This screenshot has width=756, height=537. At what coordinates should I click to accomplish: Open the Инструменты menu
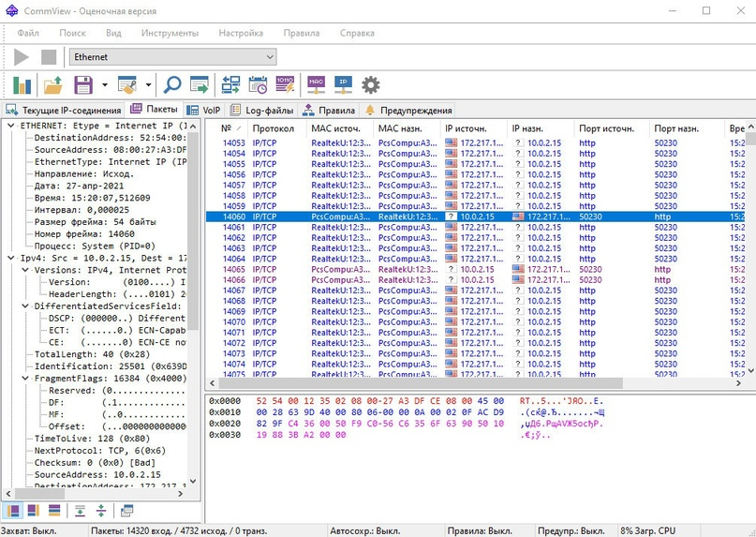coord(170,33)
